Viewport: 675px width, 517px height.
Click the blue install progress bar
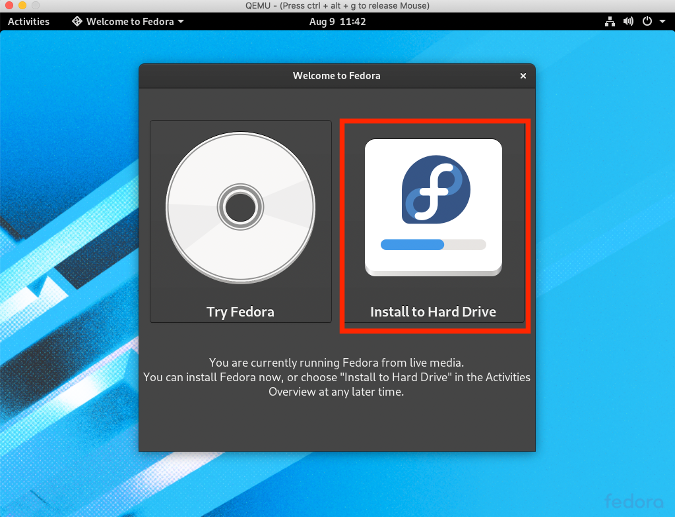click(412, 244)
